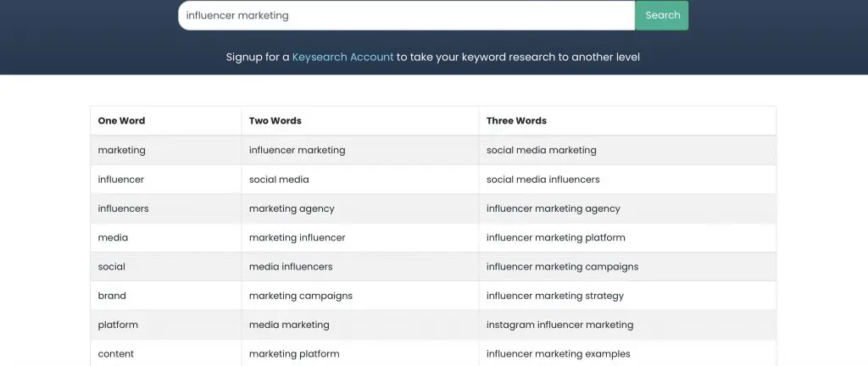Focus the influencer marketing search field
Screen dimensions: 868x366
click(x=406, y=15)
